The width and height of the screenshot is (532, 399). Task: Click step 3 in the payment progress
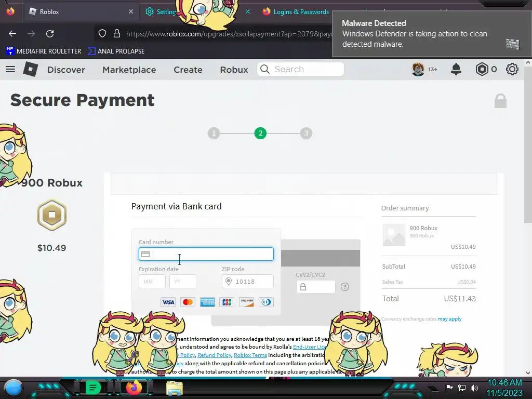pos(306,134)
